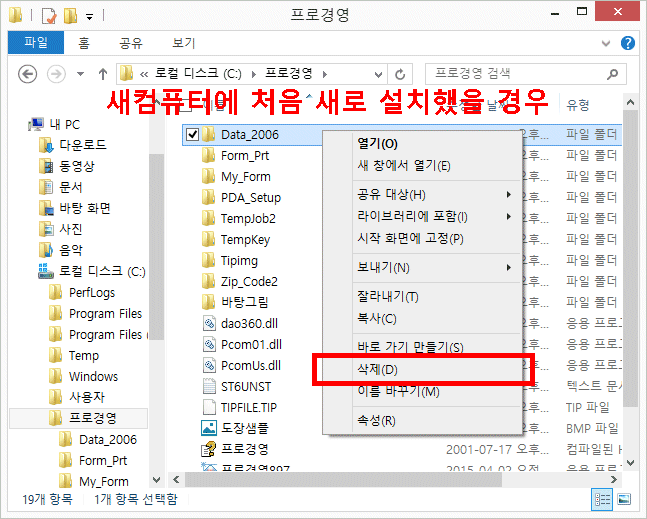Click the 프로경영 compiled help file icon
The image size is (647, 519).
pos(209,449)
